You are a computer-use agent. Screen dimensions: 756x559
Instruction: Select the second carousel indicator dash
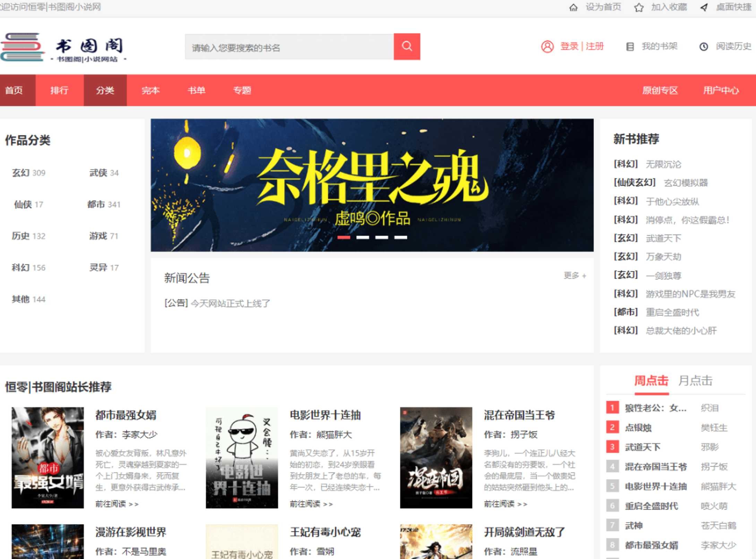coord(363,238)
